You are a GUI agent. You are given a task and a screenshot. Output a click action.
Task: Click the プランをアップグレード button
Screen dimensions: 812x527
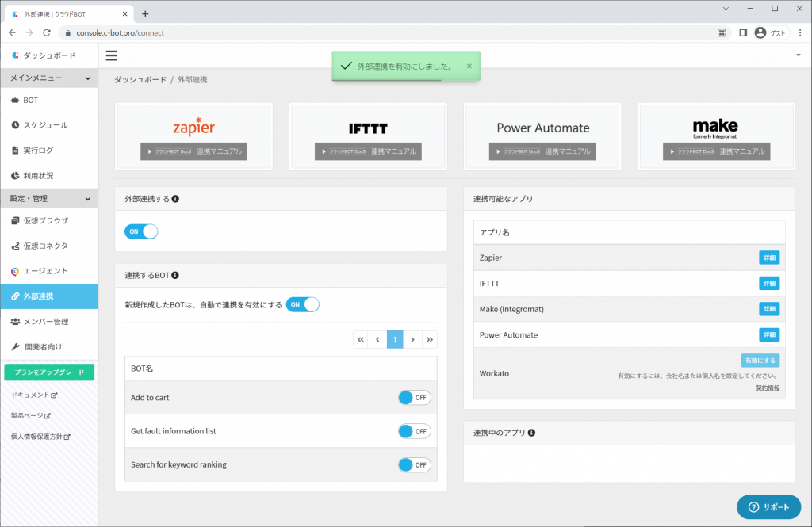pyautogui.click(x=49, y=372)
